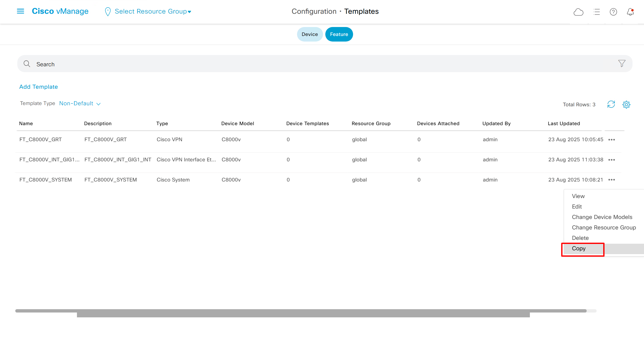Screen dimensions: 644x351
Task: Click the cloud onRamp icon
Action: pos(578,12)
